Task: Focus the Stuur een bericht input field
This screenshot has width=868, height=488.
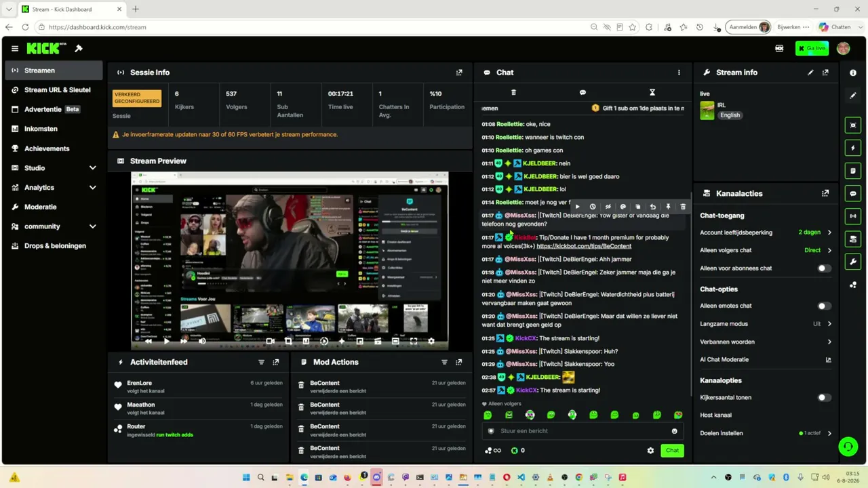Action: [x=583, y=431]
